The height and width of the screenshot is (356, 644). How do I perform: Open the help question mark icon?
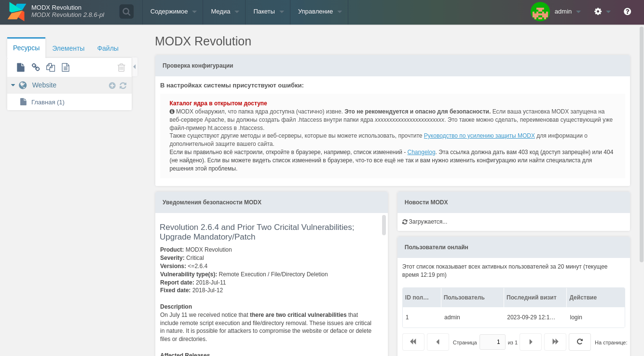click(x=627, y=12)
